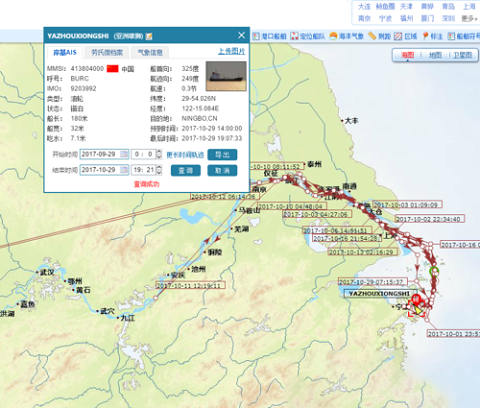Screen dimensions: 480x408
Task: Switch map view to 卫星图 satellite mode
Action: [x=463, y=55]
